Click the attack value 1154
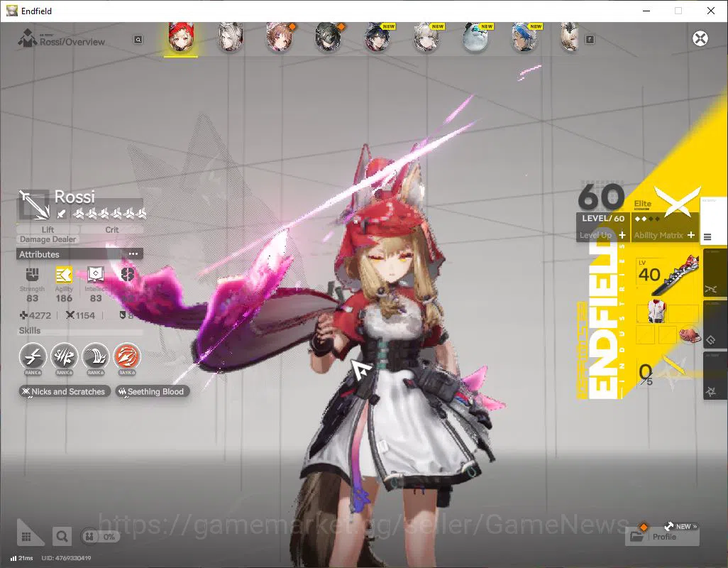The image size is (728, 568). (85, 315)
